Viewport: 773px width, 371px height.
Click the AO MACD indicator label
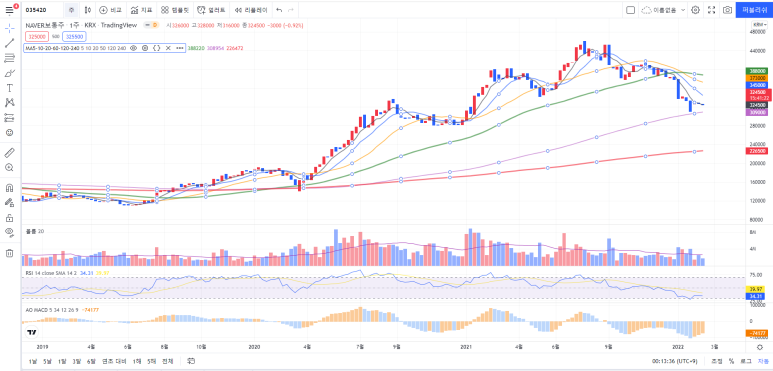52,310
